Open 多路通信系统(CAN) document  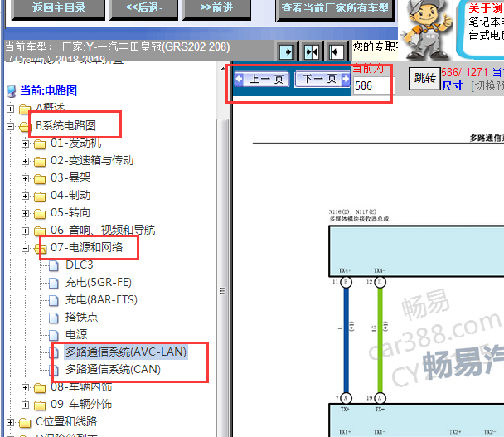pos(113,369)
